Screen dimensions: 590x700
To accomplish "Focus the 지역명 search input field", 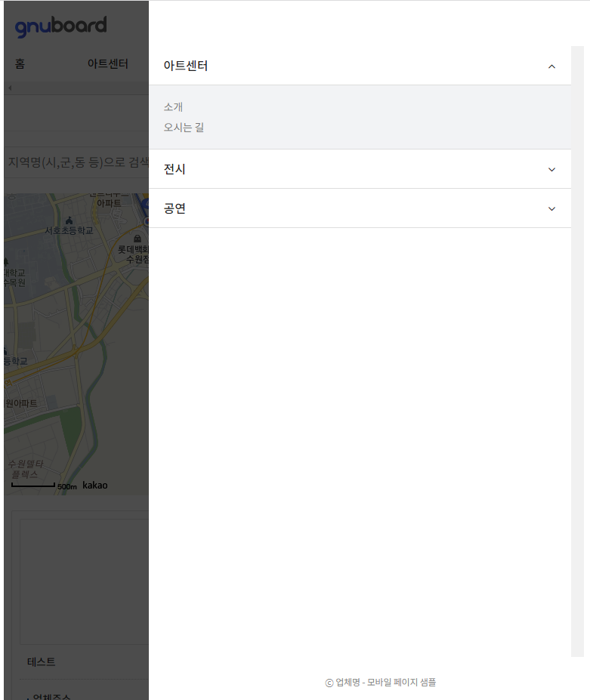I will (x=76, y=162).
